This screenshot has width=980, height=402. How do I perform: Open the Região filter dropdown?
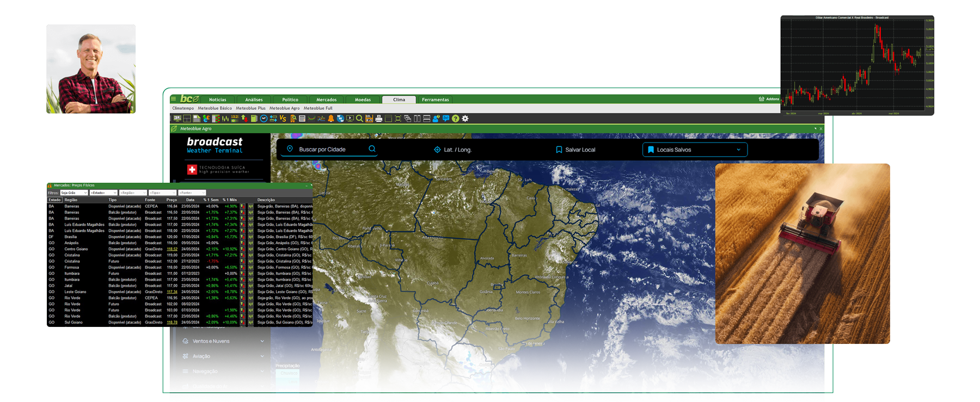pyautogui.click(x=133, y=193)
